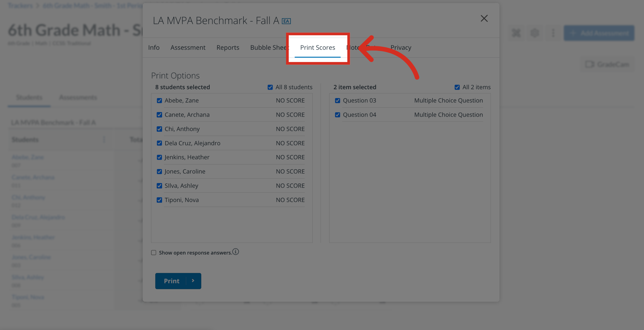The height and width of the screenshot is (330, 644).
Task: Deselect student Abebe, Zane
Action: 159,101
